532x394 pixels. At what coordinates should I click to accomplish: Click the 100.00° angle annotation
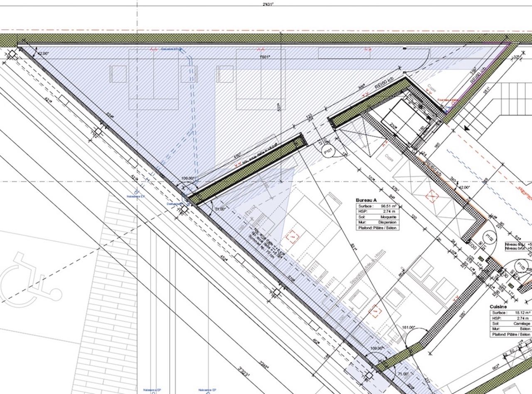point(188,178)
